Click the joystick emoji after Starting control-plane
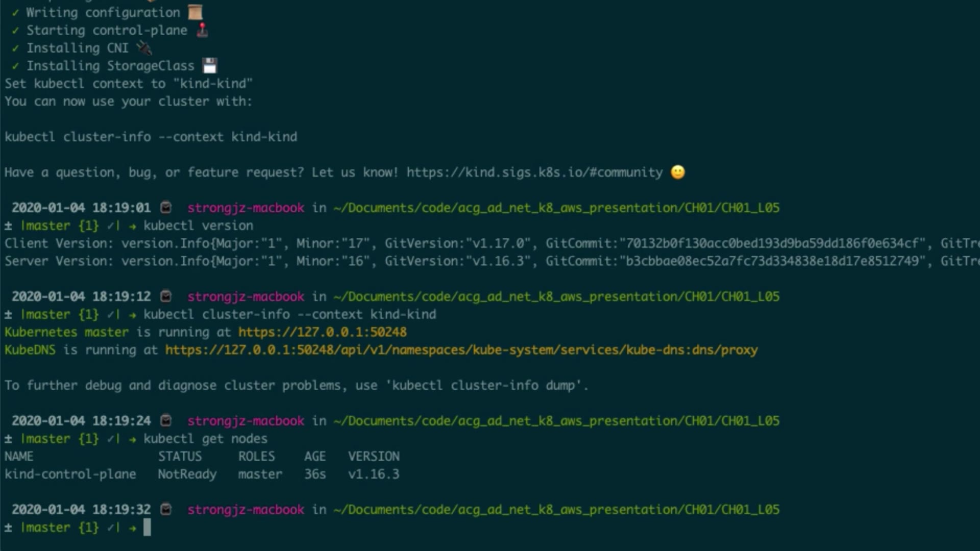Viewport: 980px width, 551px height. 203,30
